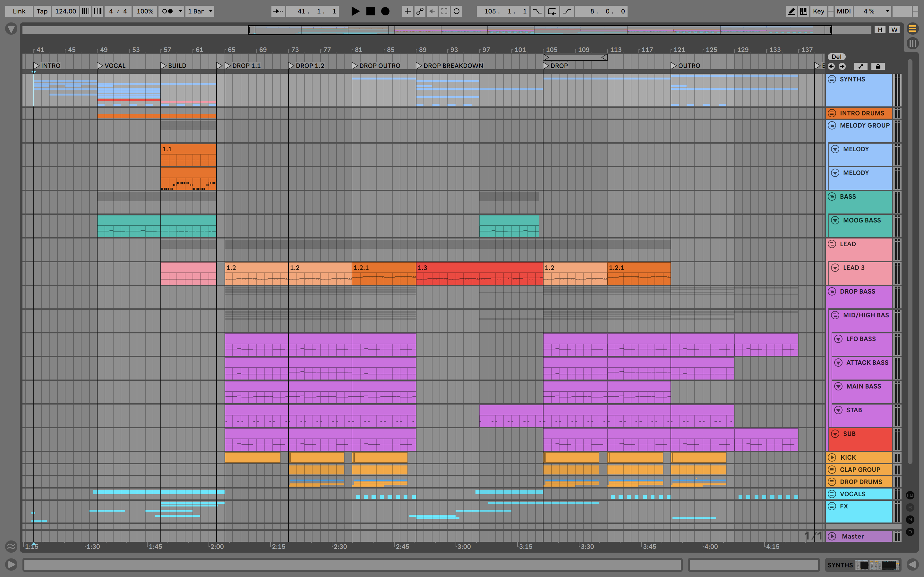
Task: Click the Stop button in transport
Action: pos(370,11)
